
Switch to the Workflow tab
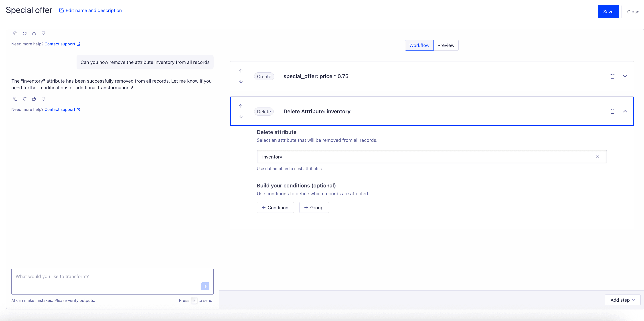pos(419,45)
